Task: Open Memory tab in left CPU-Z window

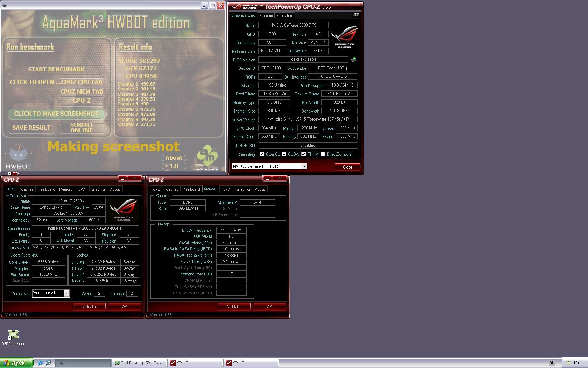Action: click(x=66, y=189)
